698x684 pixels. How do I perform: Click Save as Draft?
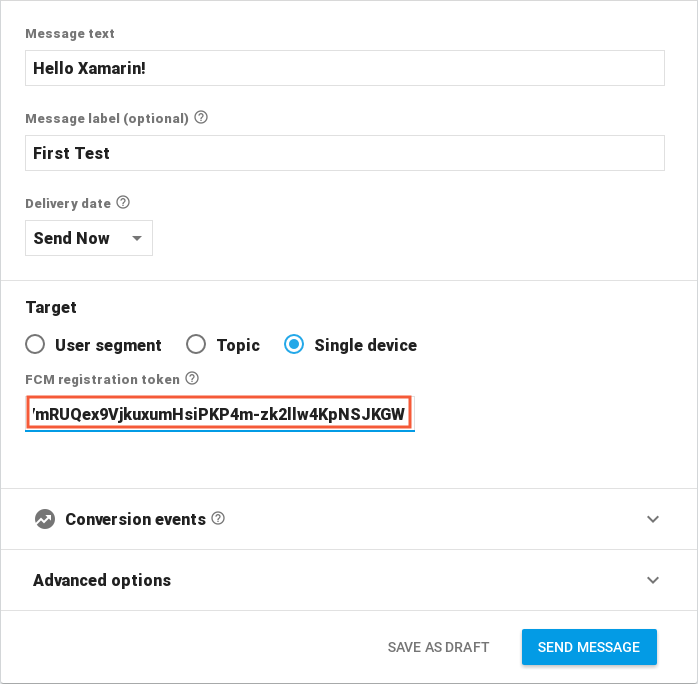point(438,647)
